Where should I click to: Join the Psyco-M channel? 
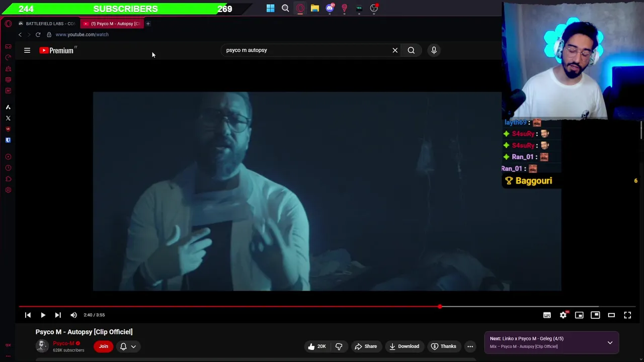104,346
